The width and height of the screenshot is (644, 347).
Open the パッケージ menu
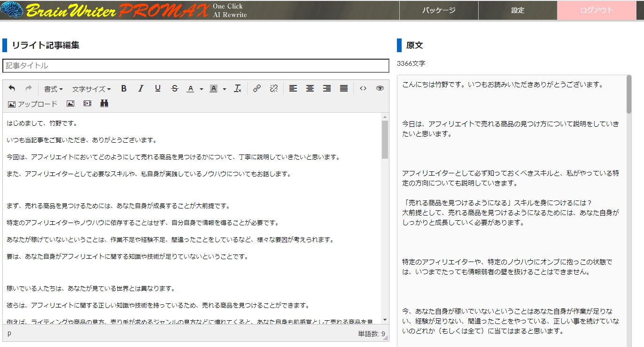(439, 10)
